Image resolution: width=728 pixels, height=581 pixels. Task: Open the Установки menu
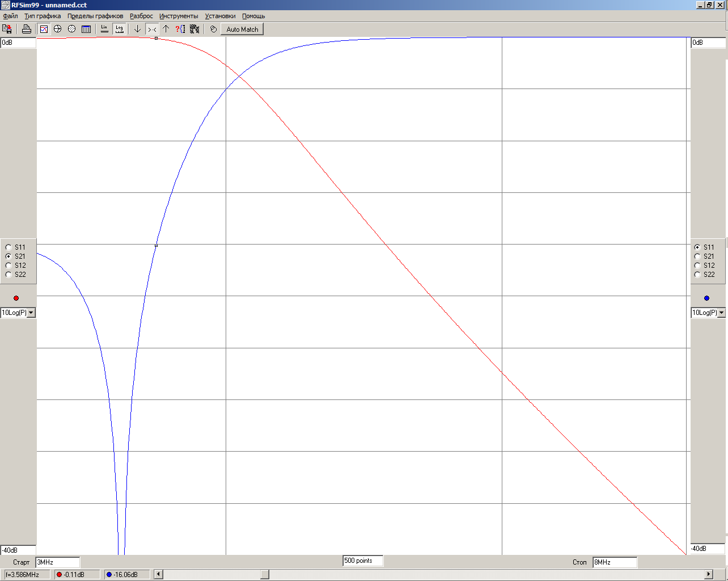click(x=220, y=16)
